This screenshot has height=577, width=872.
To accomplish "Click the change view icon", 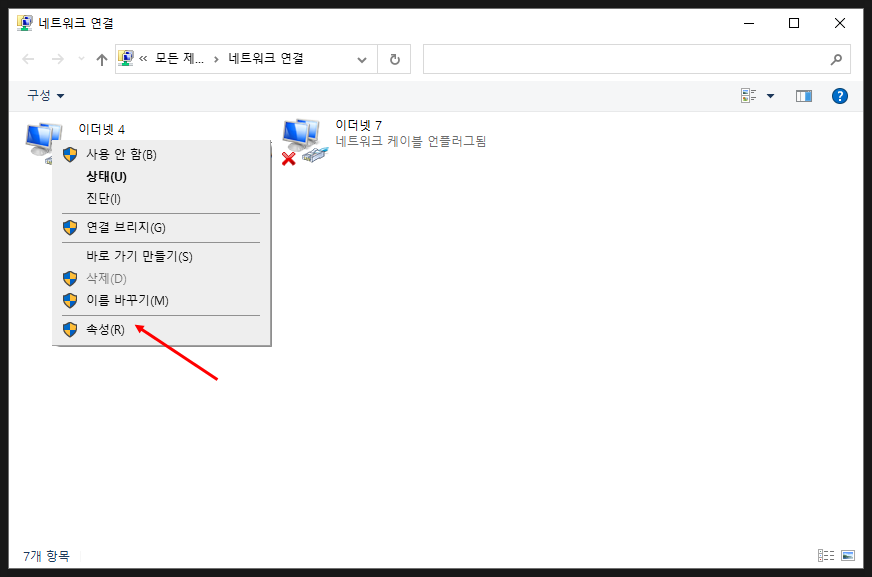I will coord(749,96).
